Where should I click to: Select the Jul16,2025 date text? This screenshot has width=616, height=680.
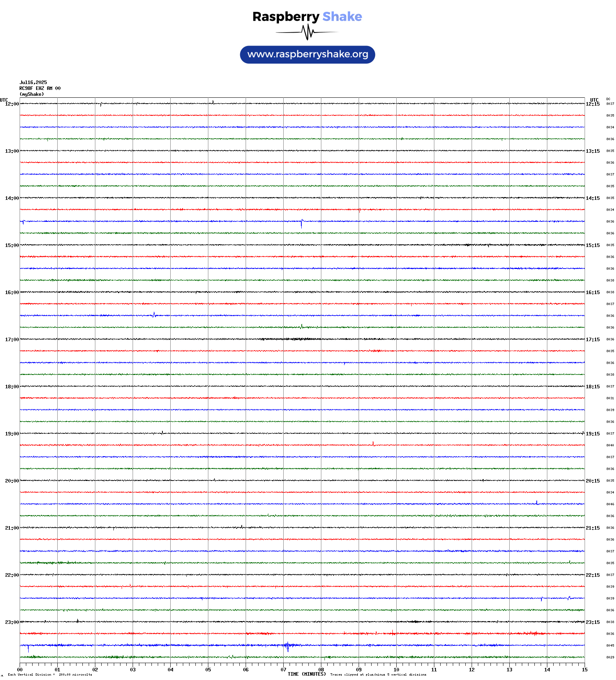(33, 82)
